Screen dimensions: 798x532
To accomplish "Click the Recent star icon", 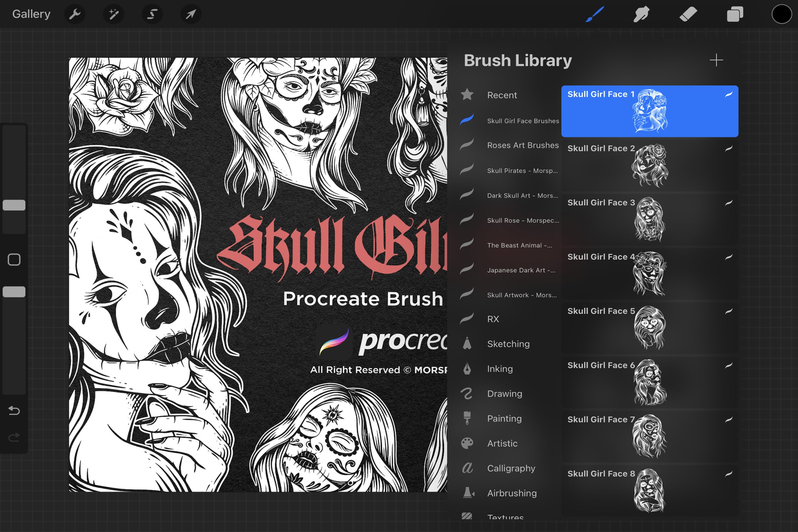I will click(467, 94).
